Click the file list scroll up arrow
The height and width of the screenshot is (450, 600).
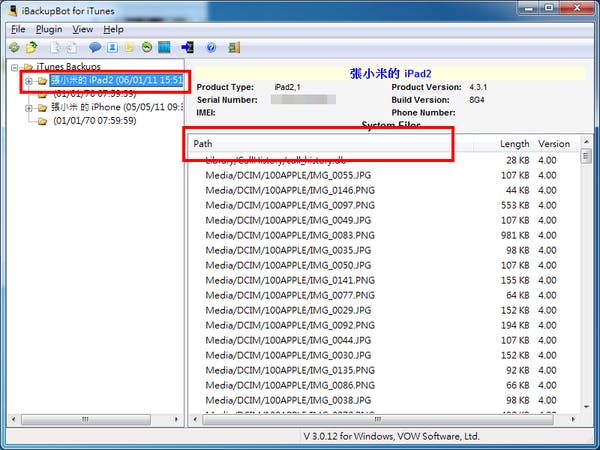pos(586,142)
